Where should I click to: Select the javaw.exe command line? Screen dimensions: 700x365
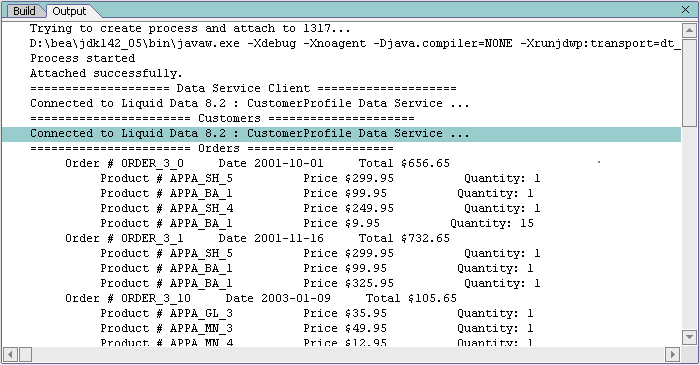pos(355,44)
